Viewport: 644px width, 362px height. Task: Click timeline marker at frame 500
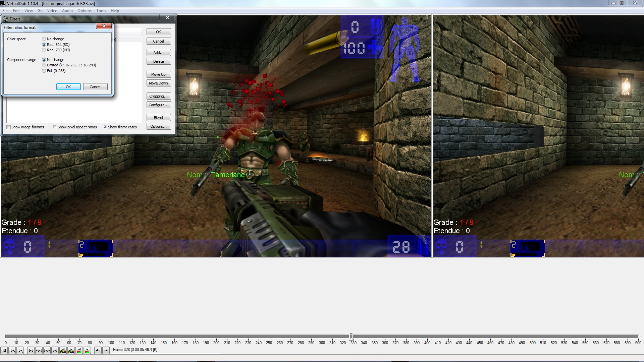click(x=533, y=343)
